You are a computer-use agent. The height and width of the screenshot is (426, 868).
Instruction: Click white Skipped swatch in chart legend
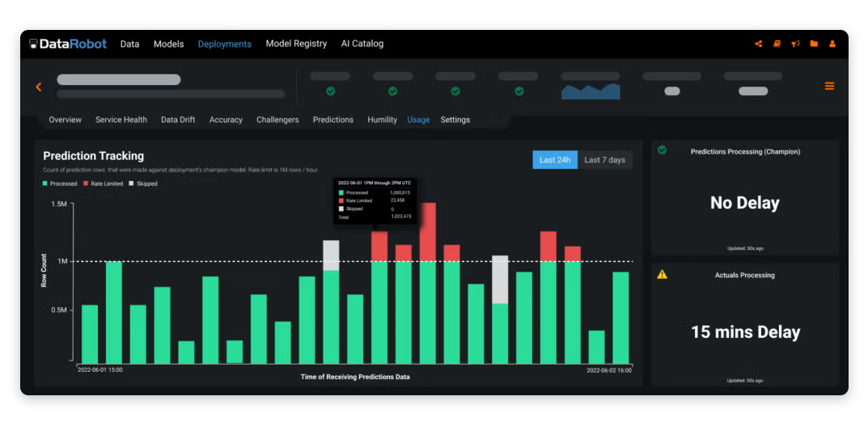pos(132,183)
